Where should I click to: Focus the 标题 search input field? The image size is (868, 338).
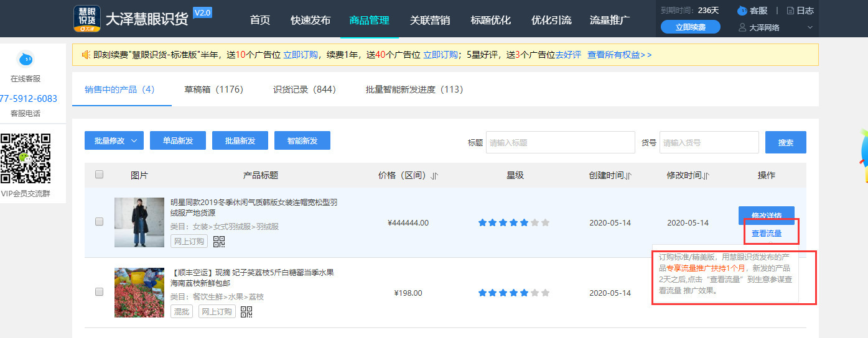[x=560, y=142]
